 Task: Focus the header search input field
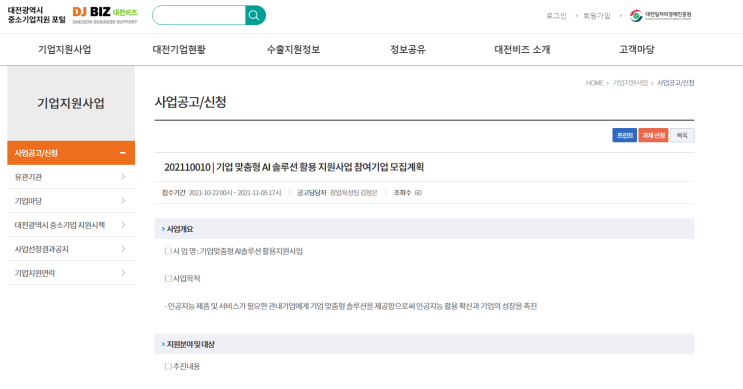tap(199, 15)
